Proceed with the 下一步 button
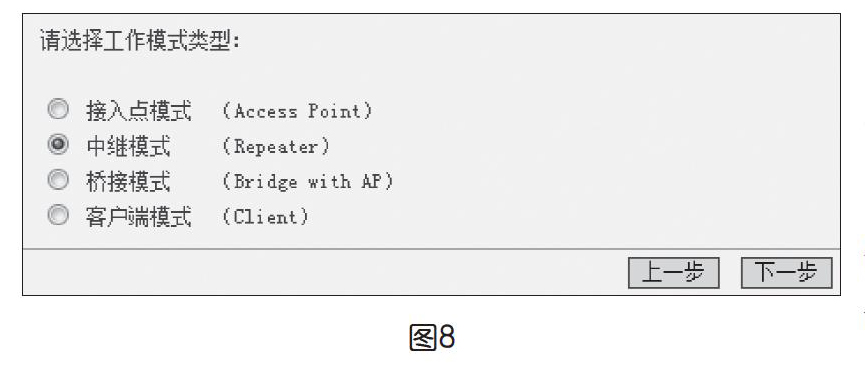This screenshot has width=865, height=373. click(x=787, y=273)
